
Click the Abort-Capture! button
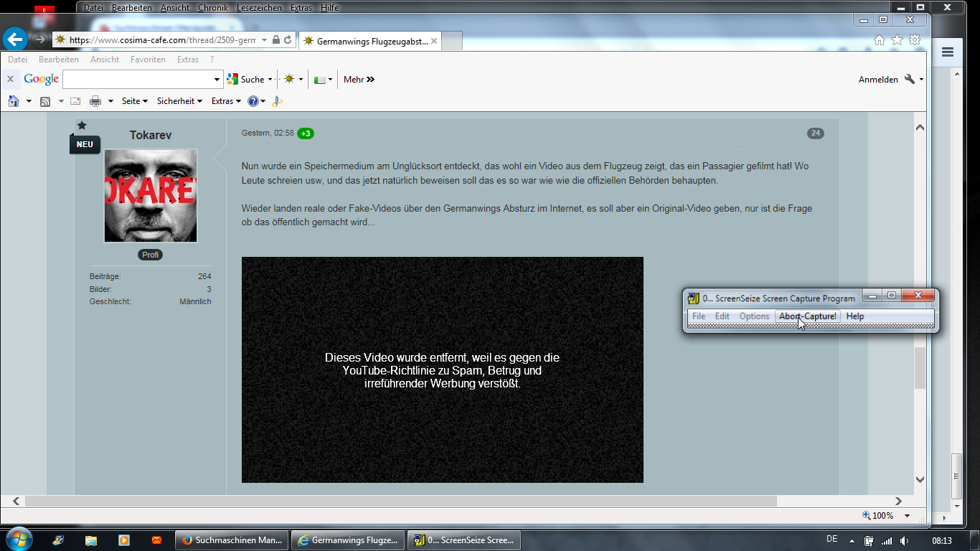click(807, 316)
